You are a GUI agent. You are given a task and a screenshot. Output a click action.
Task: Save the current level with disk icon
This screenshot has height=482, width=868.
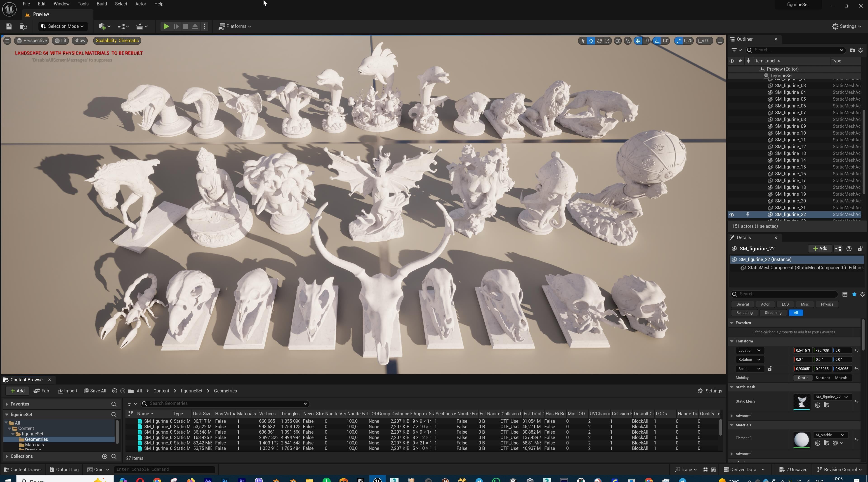click(9, 26)
